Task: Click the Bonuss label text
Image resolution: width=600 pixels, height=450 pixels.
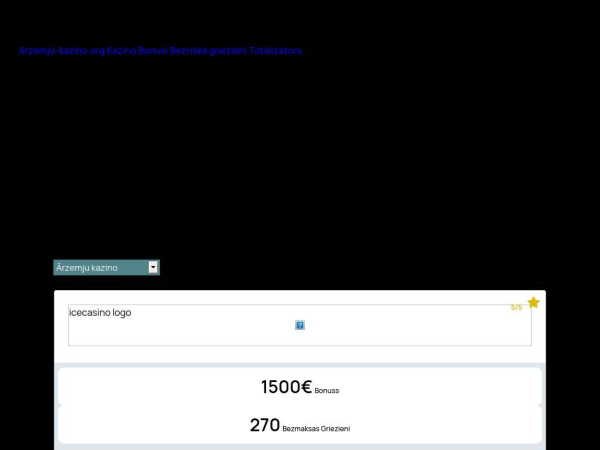Action: [327, 390]
